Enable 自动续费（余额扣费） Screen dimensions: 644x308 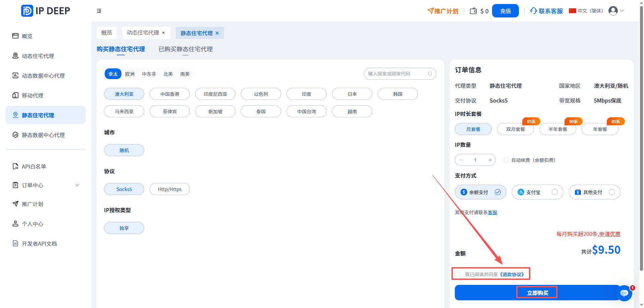pyautogui.click(x=506, y=160)
